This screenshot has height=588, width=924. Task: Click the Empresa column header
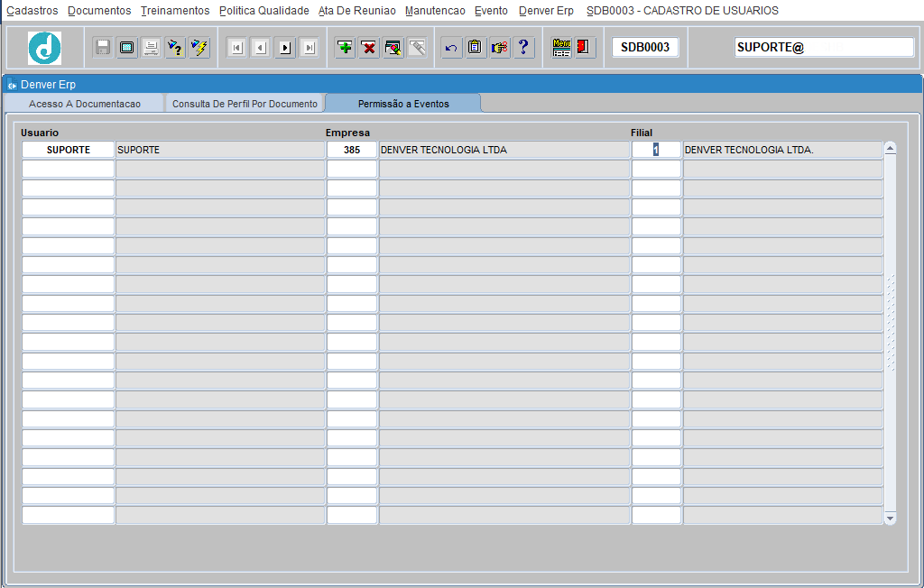347,133
